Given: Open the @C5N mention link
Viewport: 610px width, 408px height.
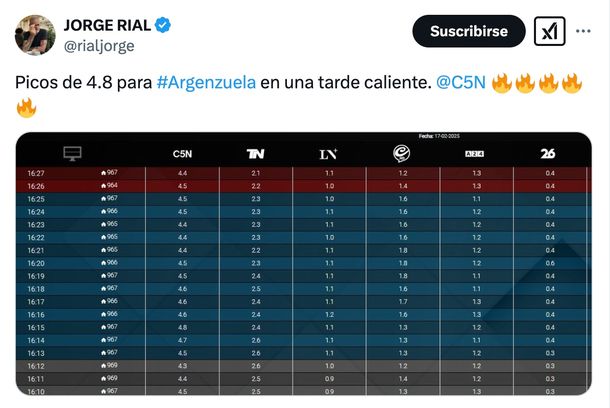Looking at the screenshot, I should (x=462, y=82).
